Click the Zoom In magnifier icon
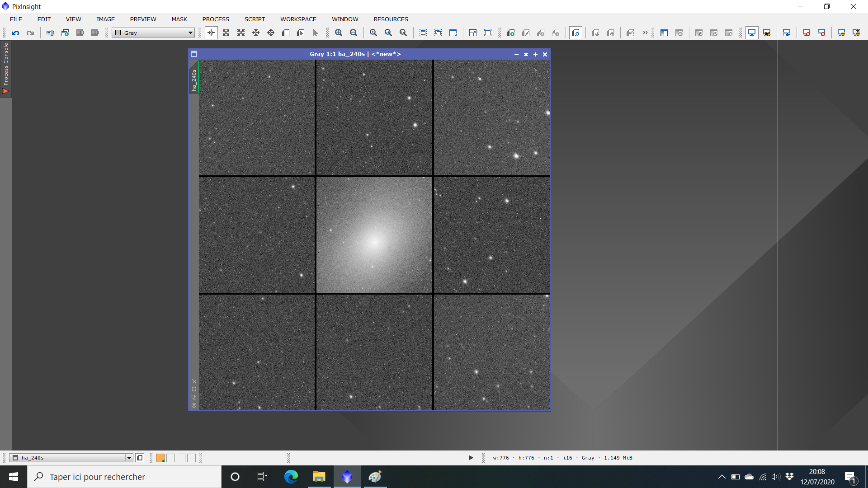Viewport: 868px width, 488px height. pyautogui.click(x=339, y=33)
